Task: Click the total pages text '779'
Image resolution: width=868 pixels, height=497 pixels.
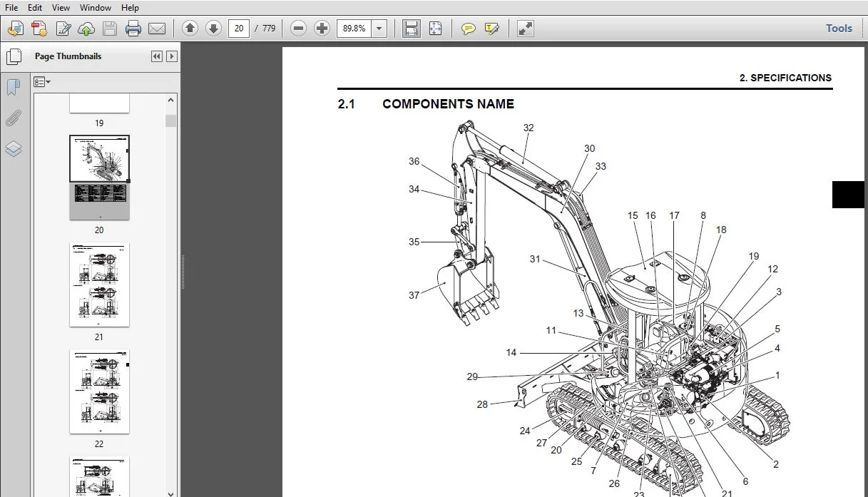Action: (269, 29)
